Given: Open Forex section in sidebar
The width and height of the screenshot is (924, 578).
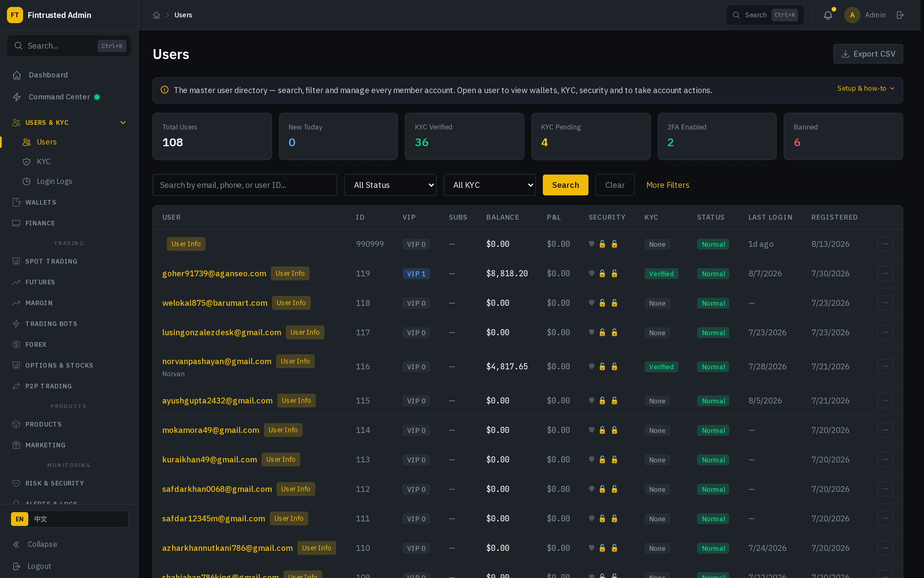Looking at the screenshot, I should (69, 344).
